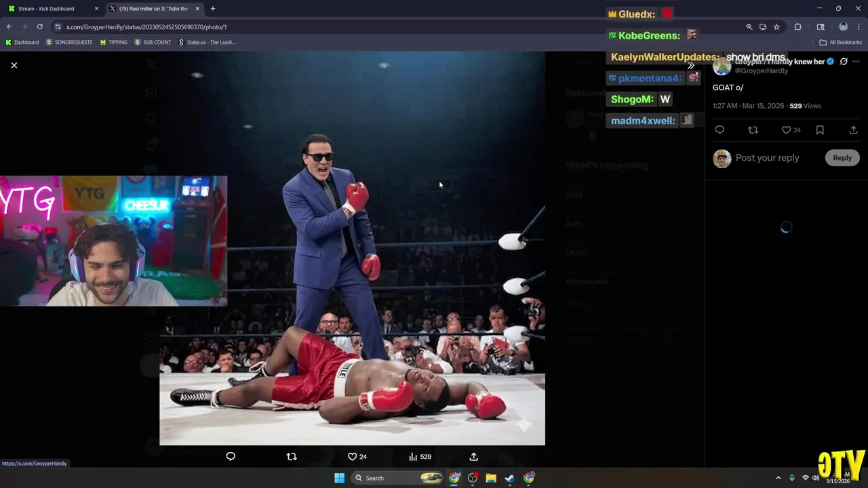Click the blue Reply button
The image size is (868, 488).
click(842, 158)
